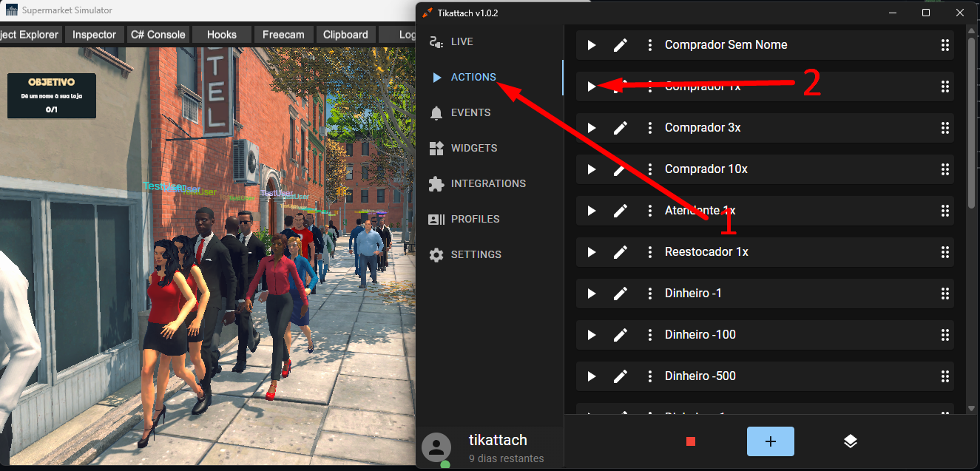980x471 pixels.
Task: Open the EVENTS section
Action: [x=490, y=112]
